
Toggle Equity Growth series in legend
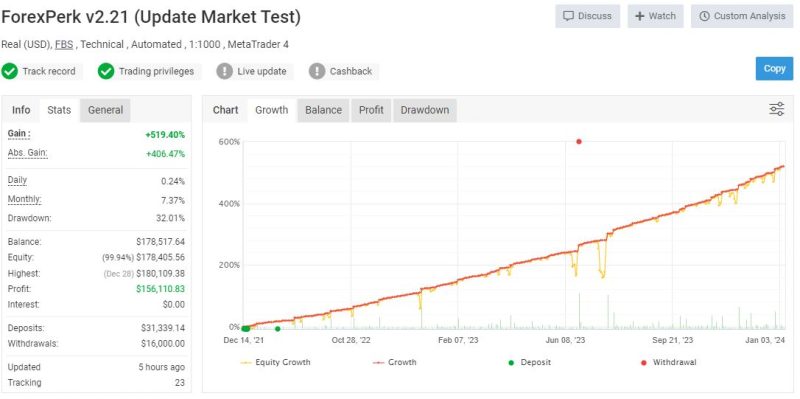click(275, 362)
